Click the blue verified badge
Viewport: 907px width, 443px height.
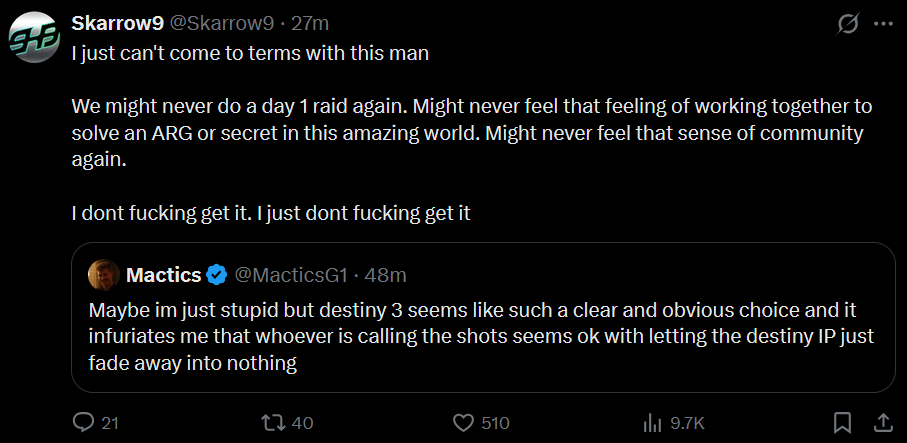[217, 275]
